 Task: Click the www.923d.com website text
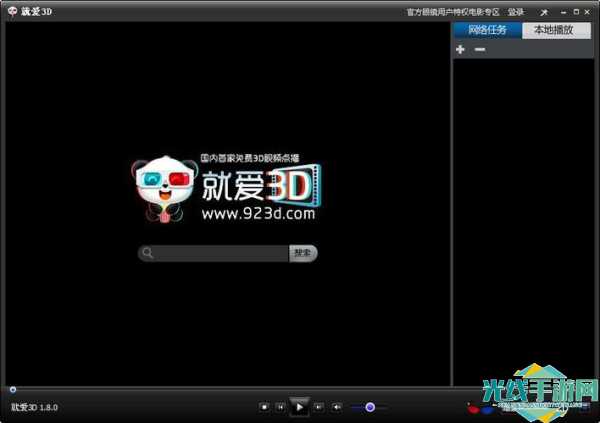point(259,214)
